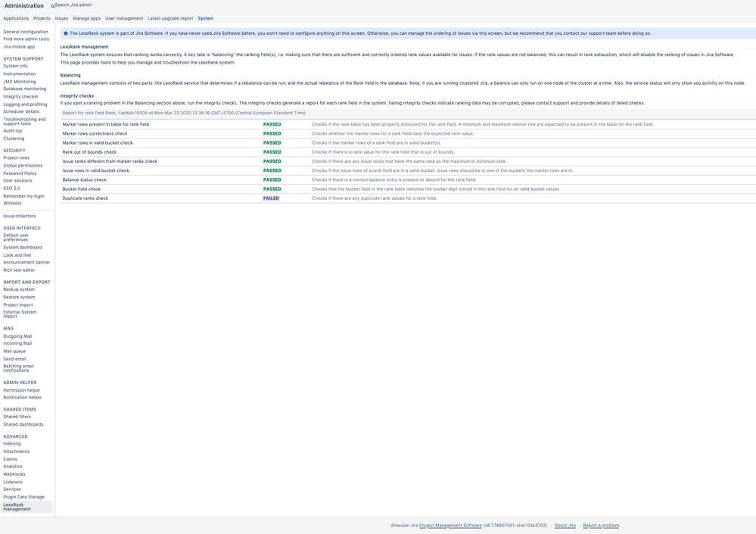This screenshot has height=534, width=756.
Task: Open SSO 2.0 settings
Action: pyautogui.click(x=11, y=188)
